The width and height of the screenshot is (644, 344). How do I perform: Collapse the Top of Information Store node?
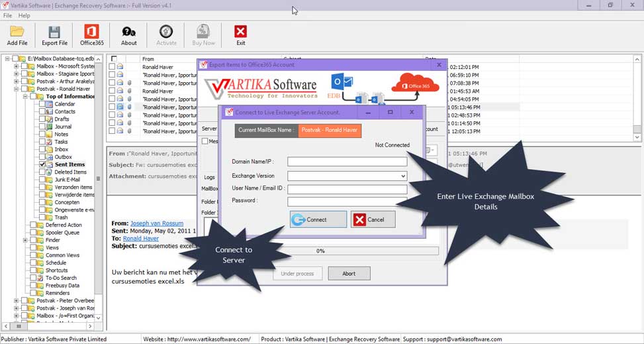(25, 96)
